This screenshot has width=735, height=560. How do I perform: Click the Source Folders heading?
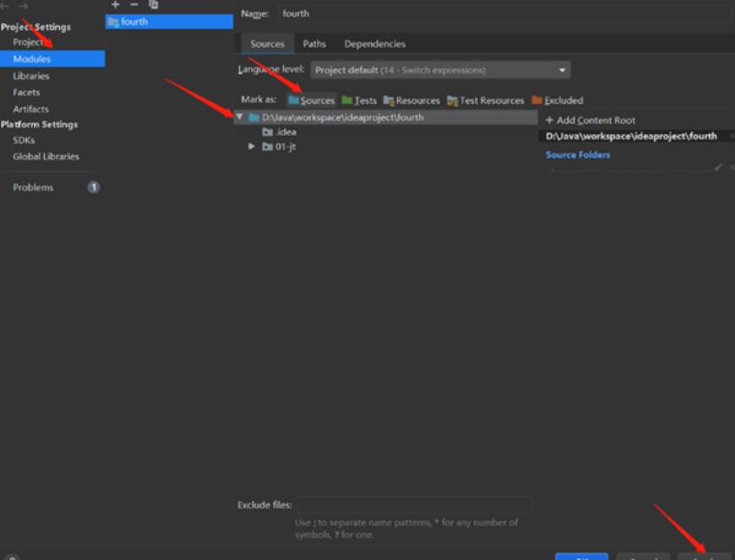tap(578, 155)
